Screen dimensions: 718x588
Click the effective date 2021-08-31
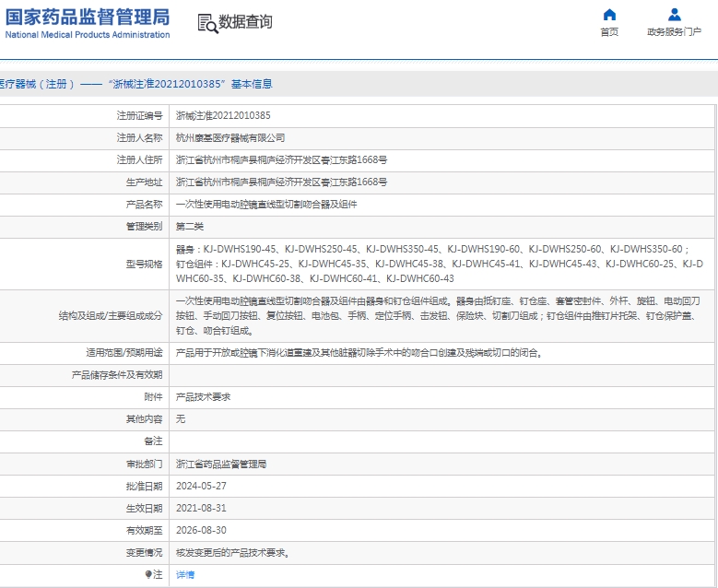click(201, 509)
